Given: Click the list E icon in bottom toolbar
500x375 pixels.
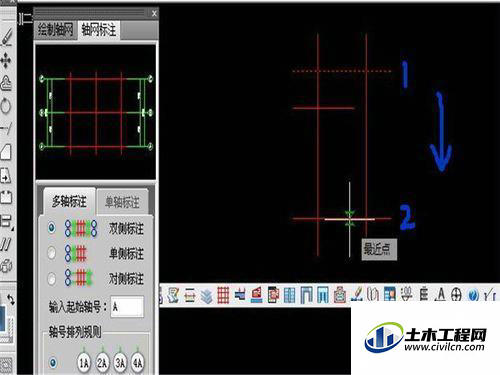Looking at the screenshot, I should click(x=423, y=294).
